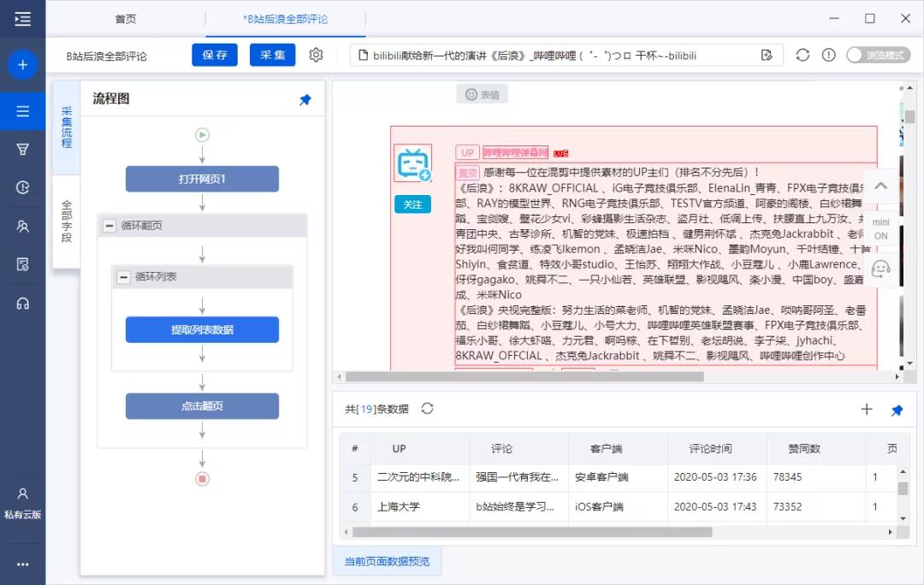The height and width of the screenshot is (585, 924).
Task: Open the 全部字段 side tab
Action: (67, 222)
